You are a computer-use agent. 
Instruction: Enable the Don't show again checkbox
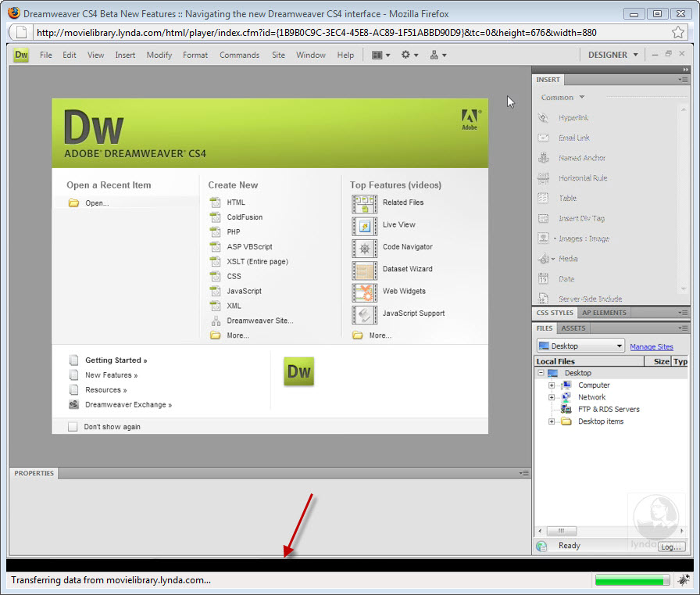pyautogui.click(x=73, y=427)
